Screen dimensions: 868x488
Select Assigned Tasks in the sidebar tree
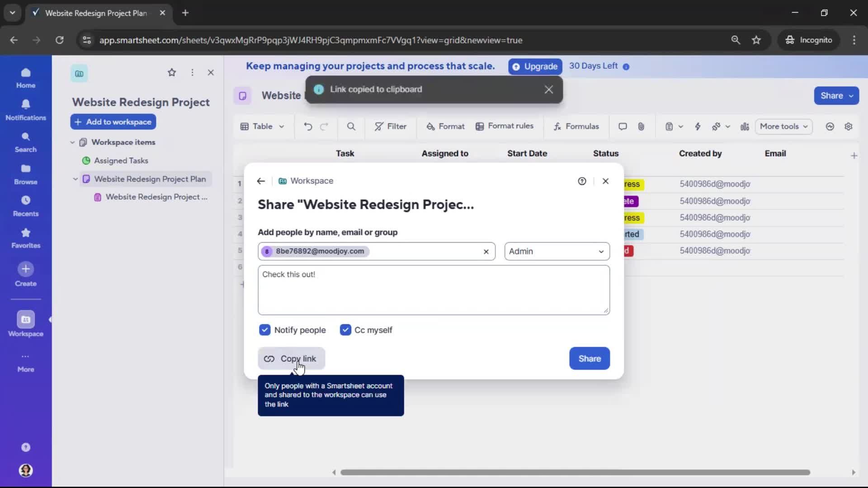[x=120, y=160]
